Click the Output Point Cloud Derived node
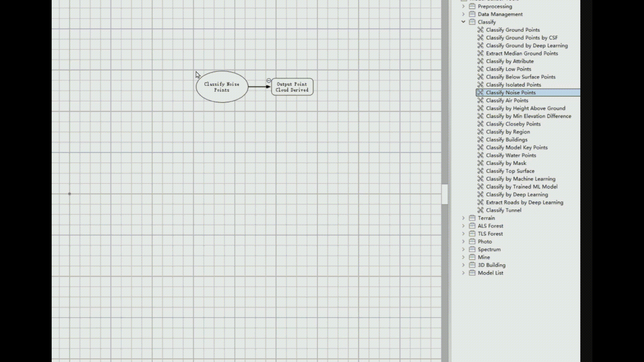The height and width of the screenshot is (362, 644). pyautogui.click(x=292, y=87)
